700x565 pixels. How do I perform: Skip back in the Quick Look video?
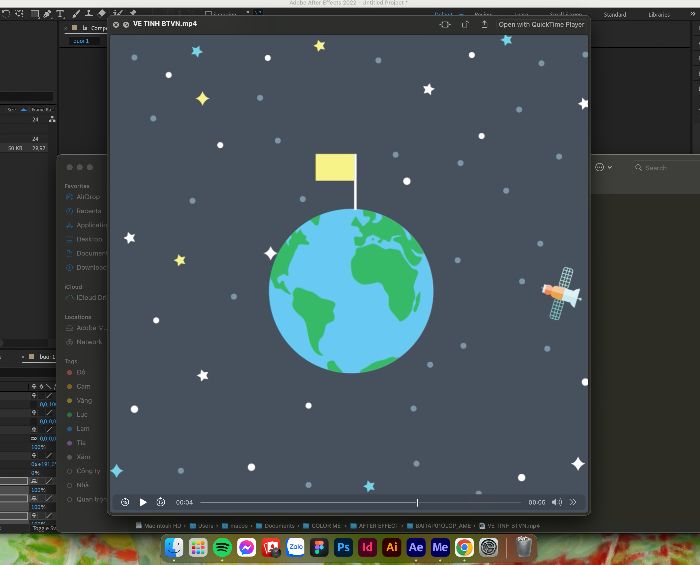[x=125, y=502]
